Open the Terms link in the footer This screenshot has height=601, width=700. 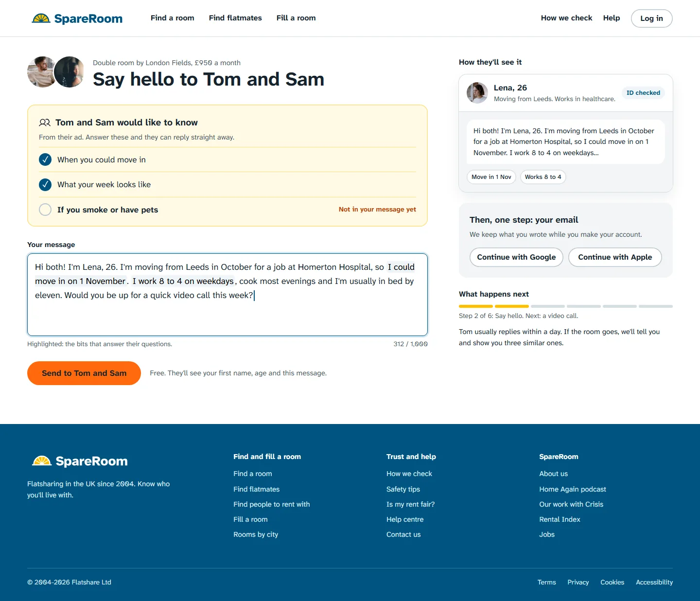tap(547, 582)
